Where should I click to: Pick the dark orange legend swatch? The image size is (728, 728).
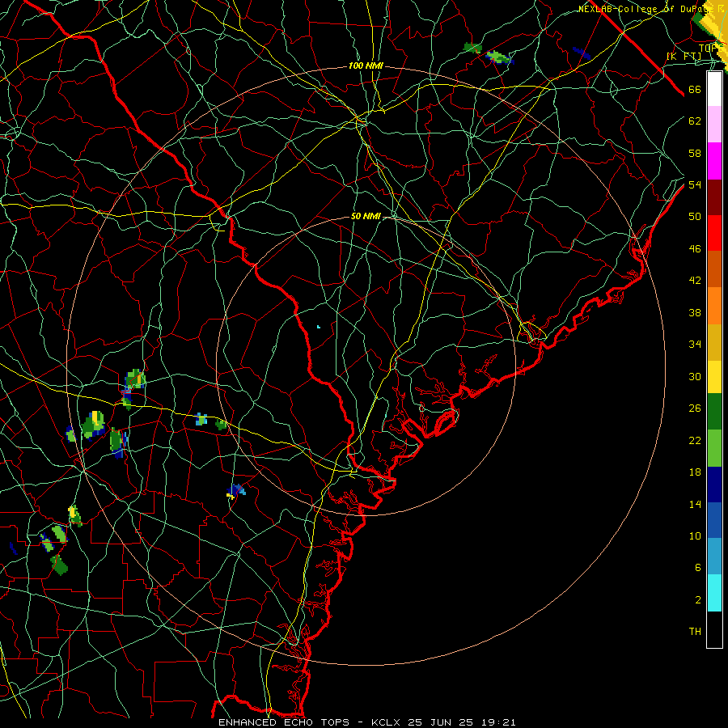(x=714, y=269)
